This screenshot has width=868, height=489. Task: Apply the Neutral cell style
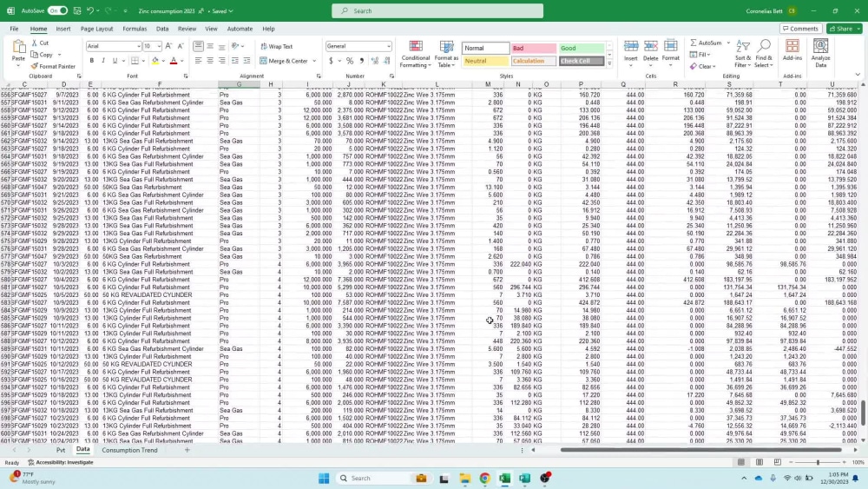pos(485,61)
